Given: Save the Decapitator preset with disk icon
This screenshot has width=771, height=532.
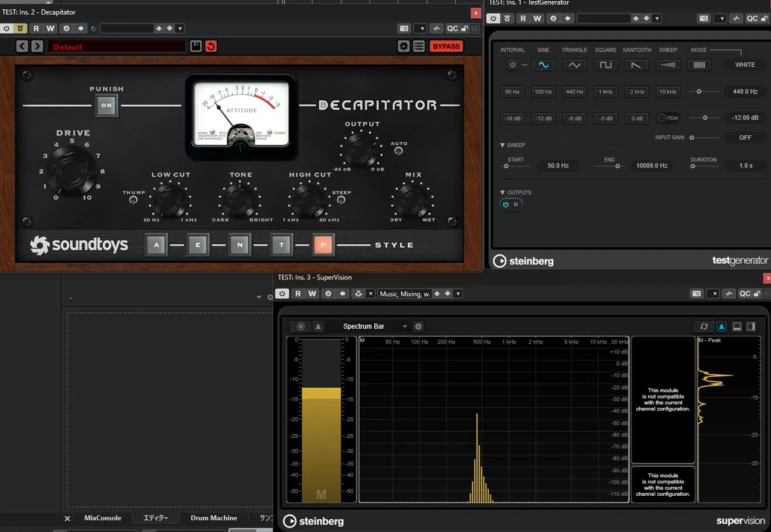Looking at the screenshot, I should [x=196, y=46].
